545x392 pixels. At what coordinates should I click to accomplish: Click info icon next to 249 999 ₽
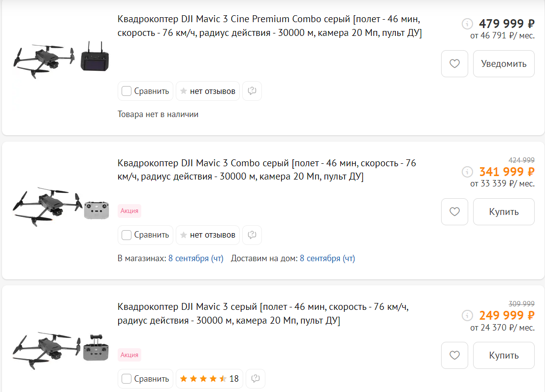(x=467, y=315)
